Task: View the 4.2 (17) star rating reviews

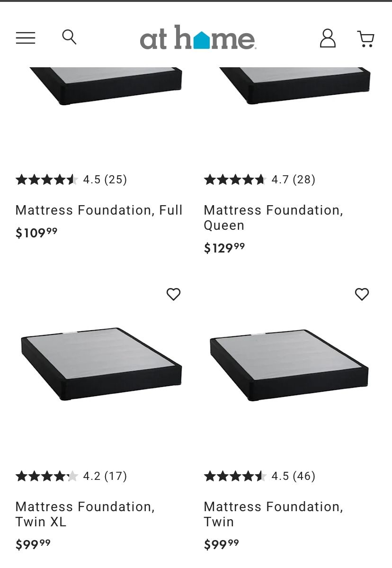Action: tap(71, 476)
